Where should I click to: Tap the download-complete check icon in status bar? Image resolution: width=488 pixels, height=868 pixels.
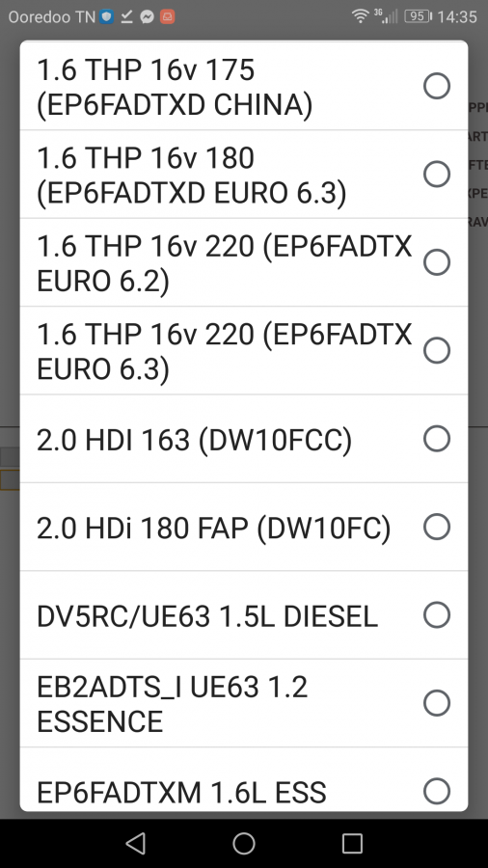126,16
